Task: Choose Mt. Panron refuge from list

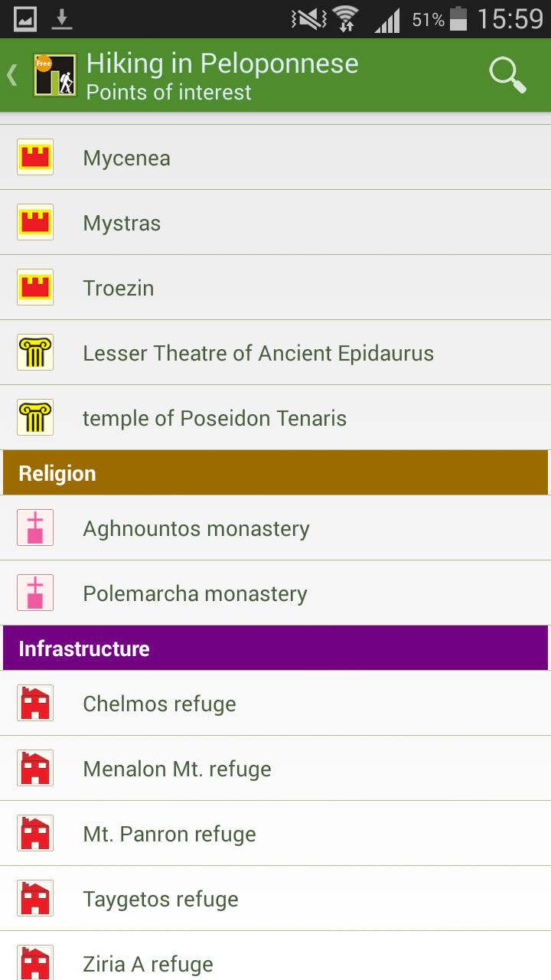Action: tap(169, 834)
